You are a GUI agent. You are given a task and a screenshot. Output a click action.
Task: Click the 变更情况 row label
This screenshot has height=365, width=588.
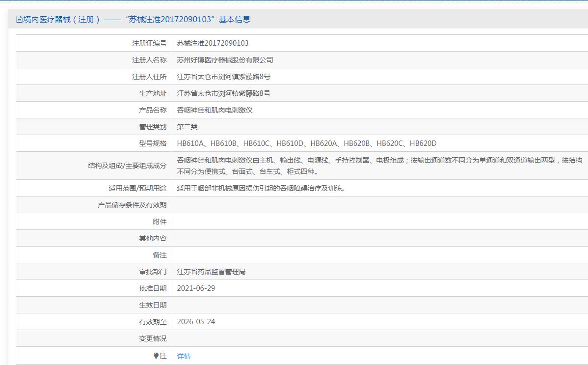click(x=153, y=338)
